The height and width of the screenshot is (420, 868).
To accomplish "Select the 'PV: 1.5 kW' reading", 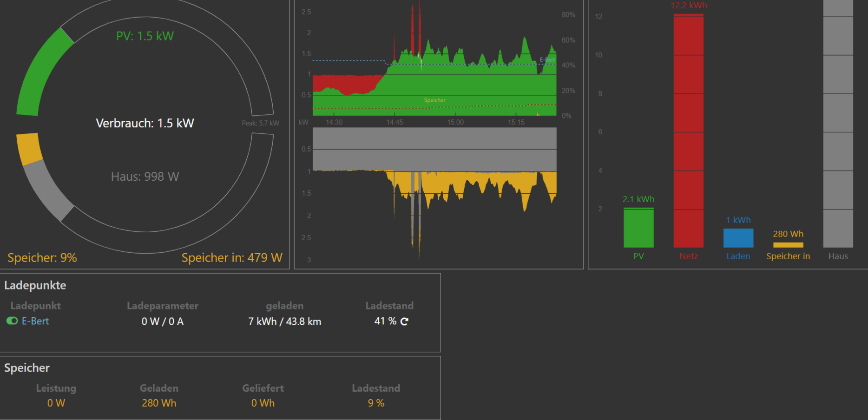I will pos(145,36).
